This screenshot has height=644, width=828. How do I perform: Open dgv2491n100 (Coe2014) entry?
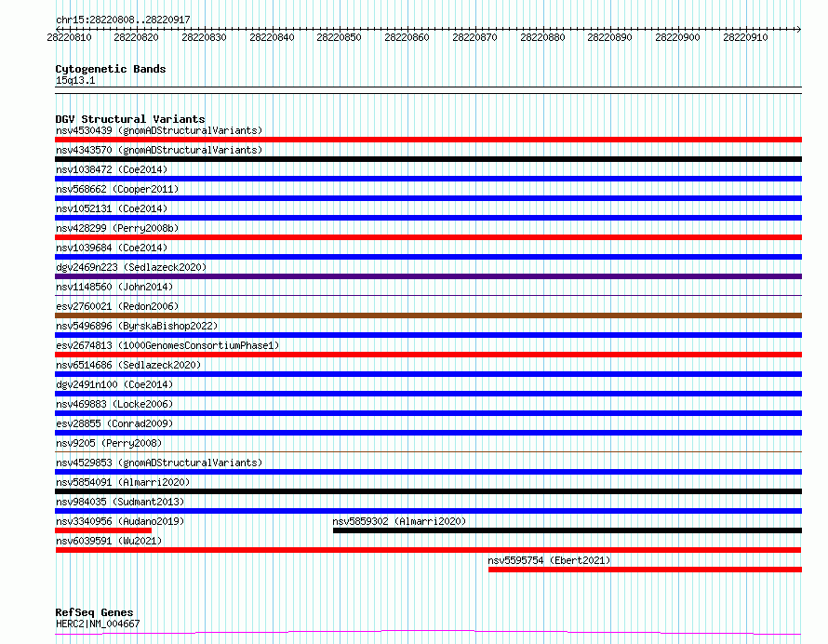pyautogui.click(x=114, y=384)
